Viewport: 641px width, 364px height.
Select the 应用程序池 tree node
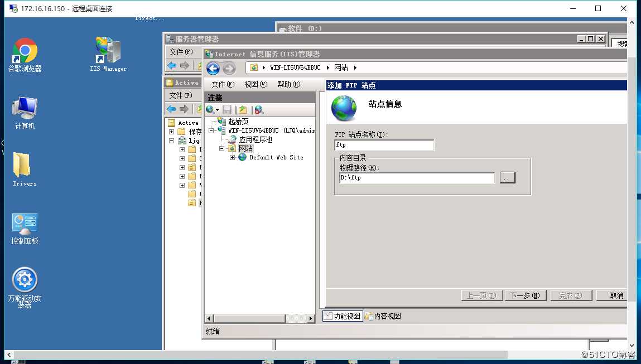point(256,139)
